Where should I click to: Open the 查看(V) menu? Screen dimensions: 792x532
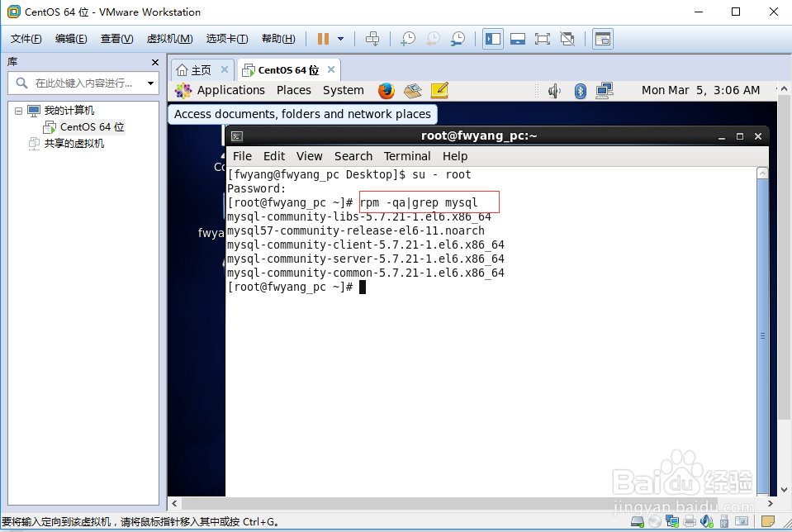[x=116, y=39]
